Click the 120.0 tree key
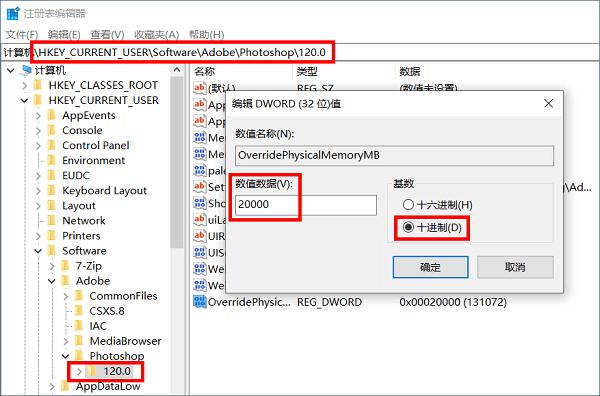The image size is (600, 396). click(117, 371)
